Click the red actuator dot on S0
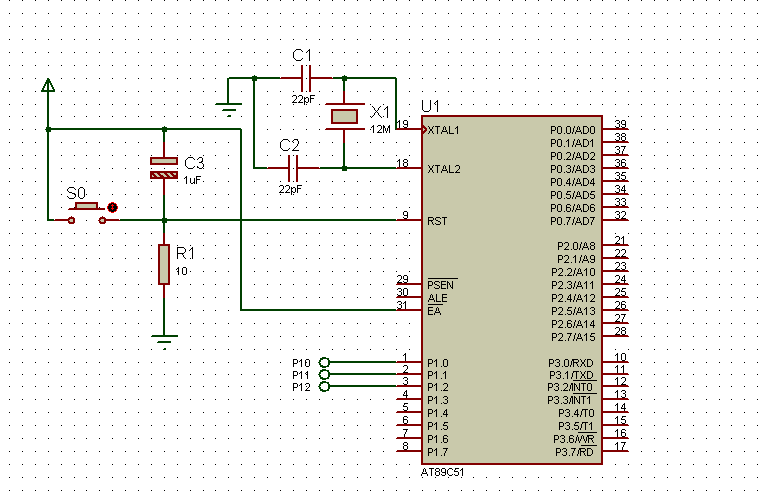769x497 pixels. pyautogui.click(x=112, y=208)
